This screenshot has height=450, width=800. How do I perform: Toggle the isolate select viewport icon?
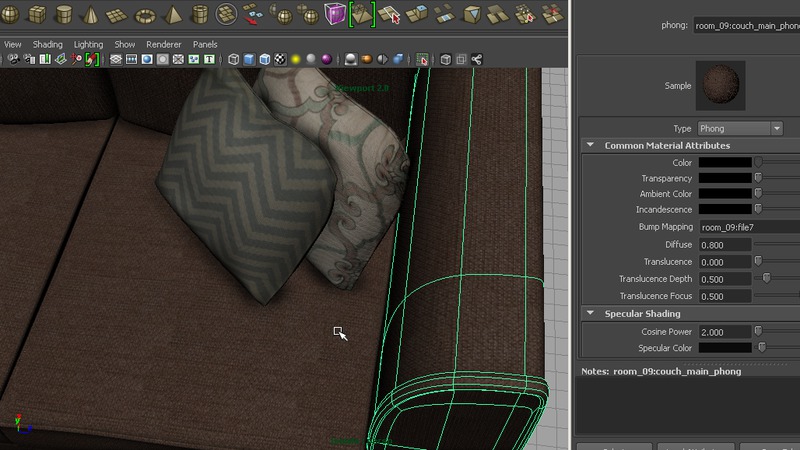tap(423, 60)
